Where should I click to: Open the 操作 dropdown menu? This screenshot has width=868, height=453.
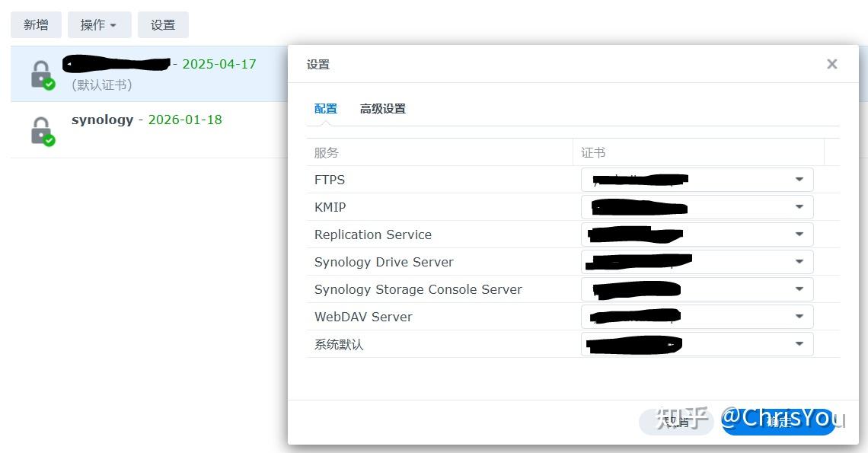coord(99,24)
